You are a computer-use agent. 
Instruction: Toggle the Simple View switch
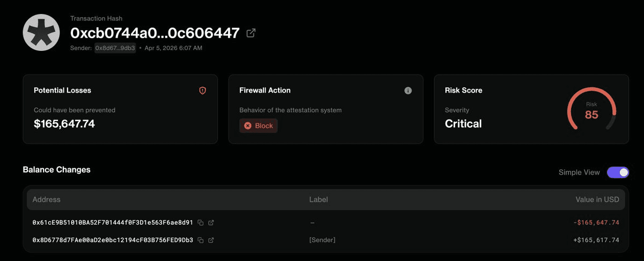coord(618,172)
